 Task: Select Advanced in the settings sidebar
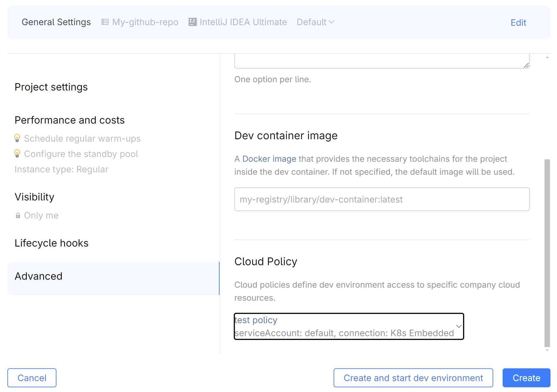[38, 276]
